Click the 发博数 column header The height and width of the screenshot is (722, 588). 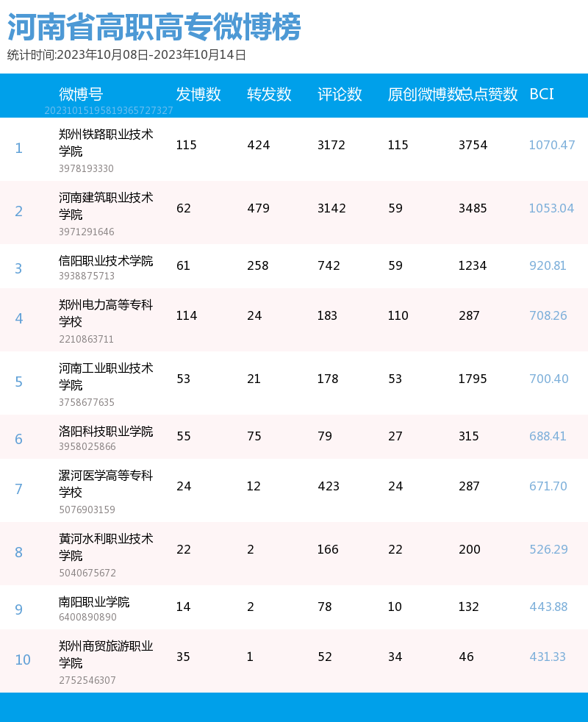(x=198, y=94)
